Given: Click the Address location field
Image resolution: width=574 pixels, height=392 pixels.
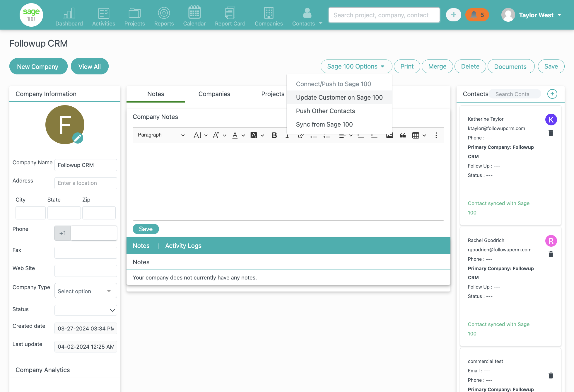Looking at the screenshot, I should click(86, 183).
